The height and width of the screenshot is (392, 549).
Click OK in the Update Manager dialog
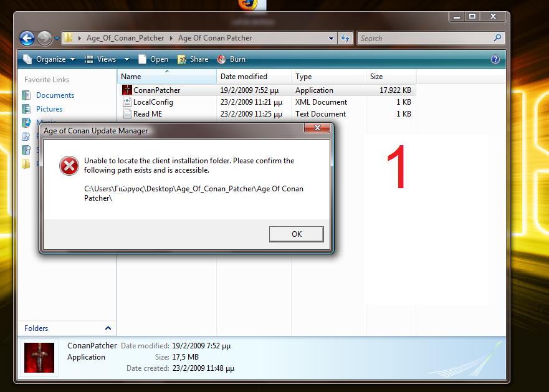click(x=296, y=234)
